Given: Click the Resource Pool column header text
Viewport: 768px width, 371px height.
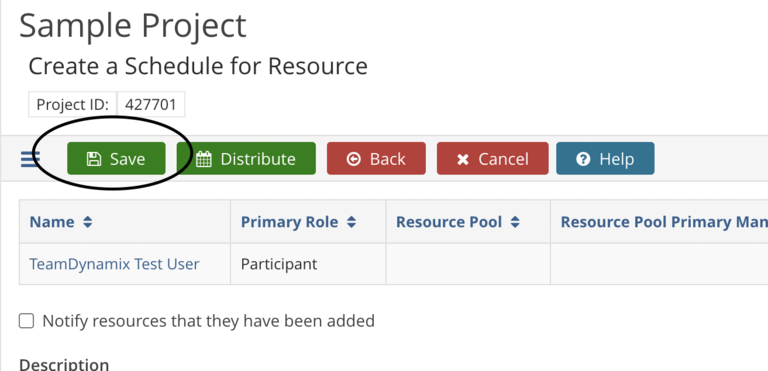Looking at the screenshot, I should (x=449, y=222).
